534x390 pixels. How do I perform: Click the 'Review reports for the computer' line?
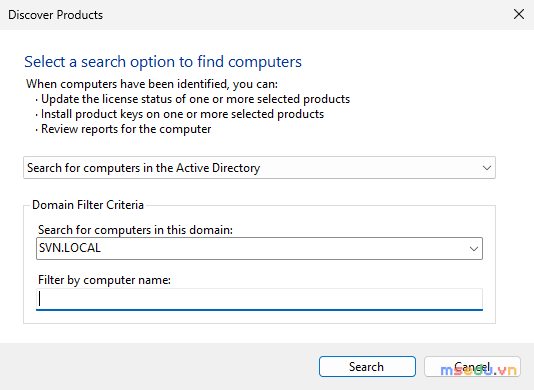click(126, 129)
